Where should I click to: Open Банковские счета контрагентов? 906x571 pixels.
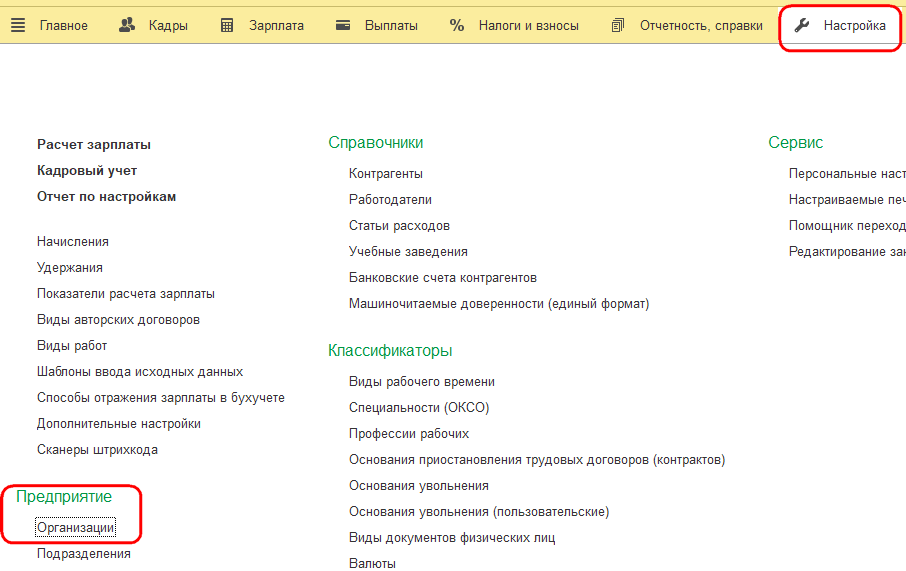[443, 277]
